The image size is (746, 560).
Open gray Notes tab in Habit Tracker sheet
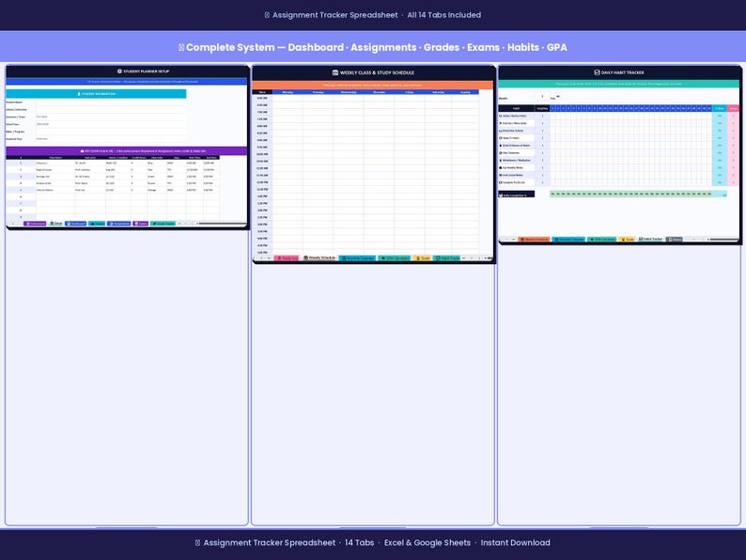click(675, 240)
